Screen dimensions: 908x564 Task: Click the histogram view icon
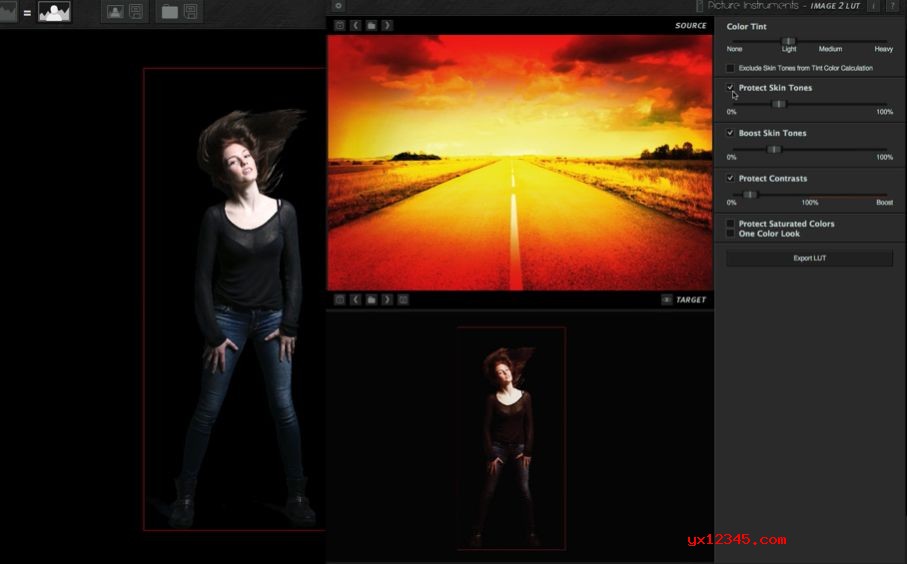click(x=8, y=12)
